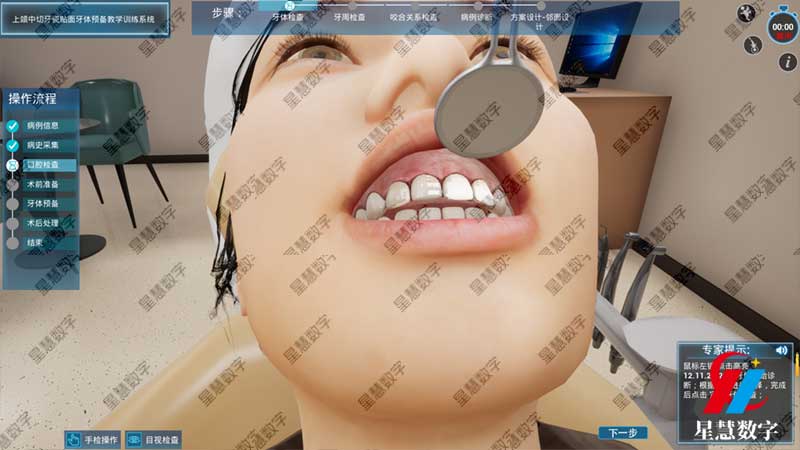Switch to the 咬合关系检查 step tab
This screenshot has height=450, width=800.
click(413, 17)
